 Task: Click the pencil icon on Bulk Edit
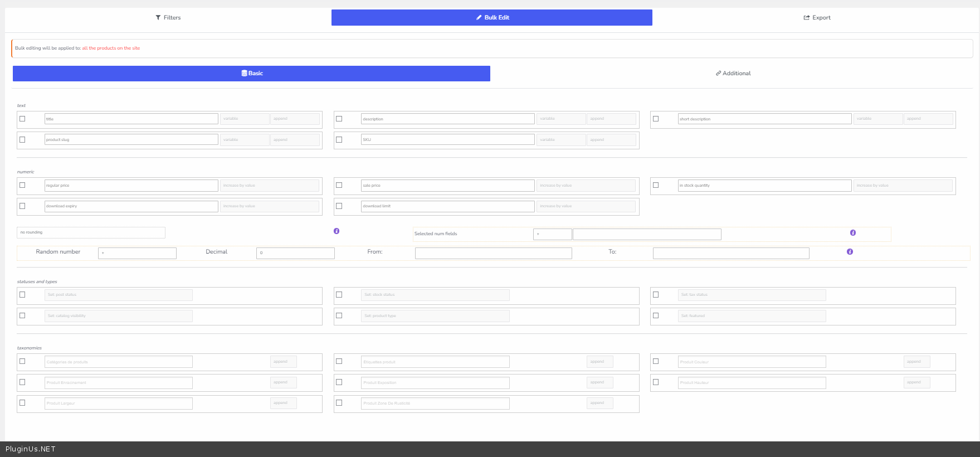[x=479, y=18]
